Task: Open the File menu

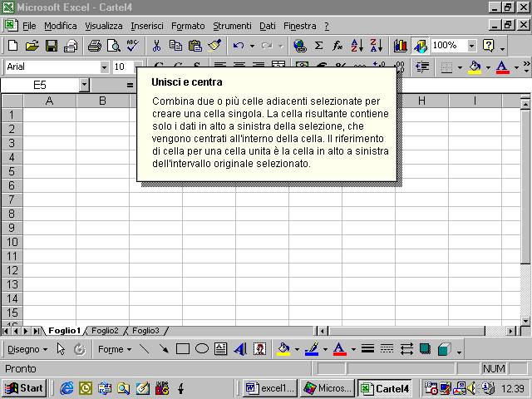Action: [x=29, y=26]
